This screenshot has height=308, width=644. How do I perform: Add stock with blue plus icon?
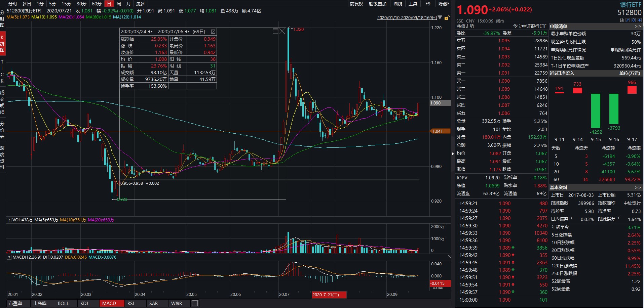639,20
